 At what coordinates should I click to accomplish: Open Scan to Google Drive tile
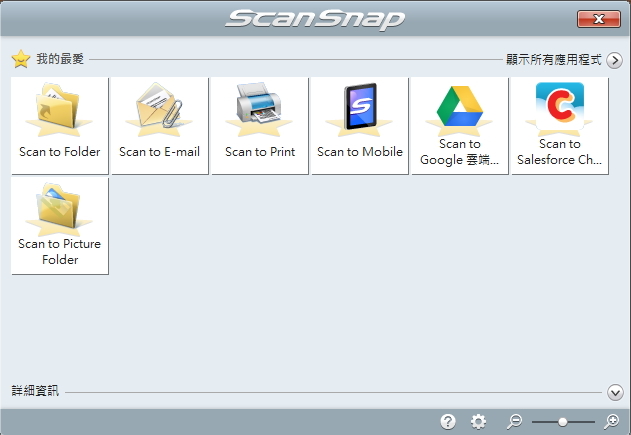click(x=460, y=126)
